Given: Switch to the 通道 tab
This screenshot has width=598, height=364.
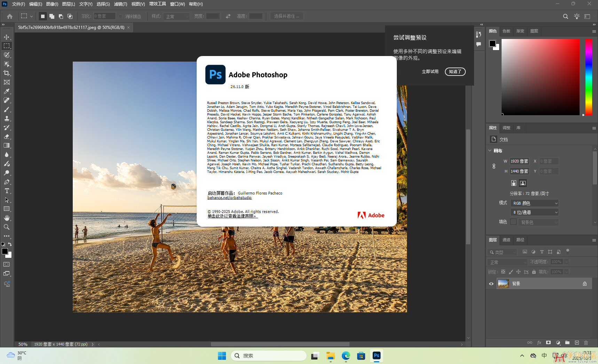Looking at the screenshot, I should (506, 240).
